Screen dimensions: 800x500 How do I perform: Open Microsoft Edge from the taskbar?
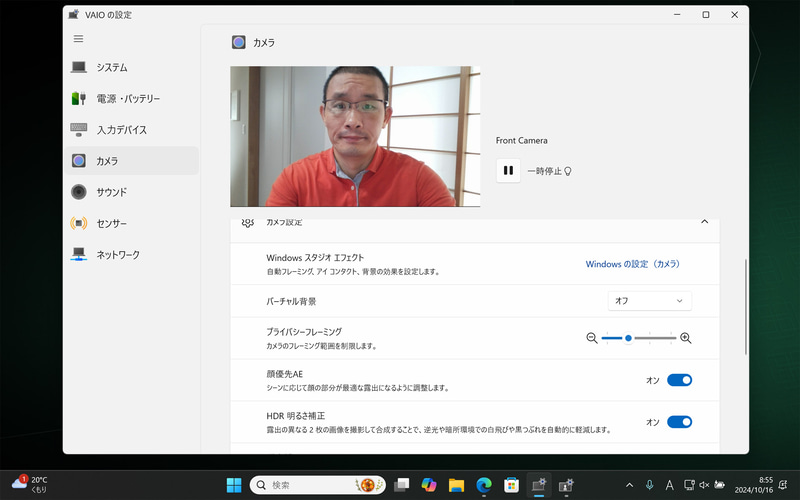[484, 485]
